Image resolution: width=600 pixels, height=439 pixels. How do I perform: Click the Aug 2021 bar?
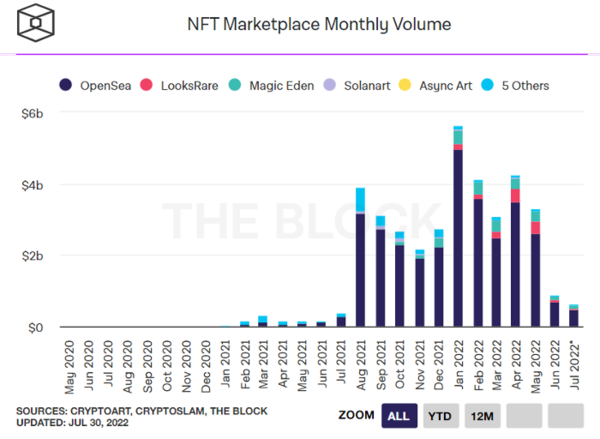(360, 257)
